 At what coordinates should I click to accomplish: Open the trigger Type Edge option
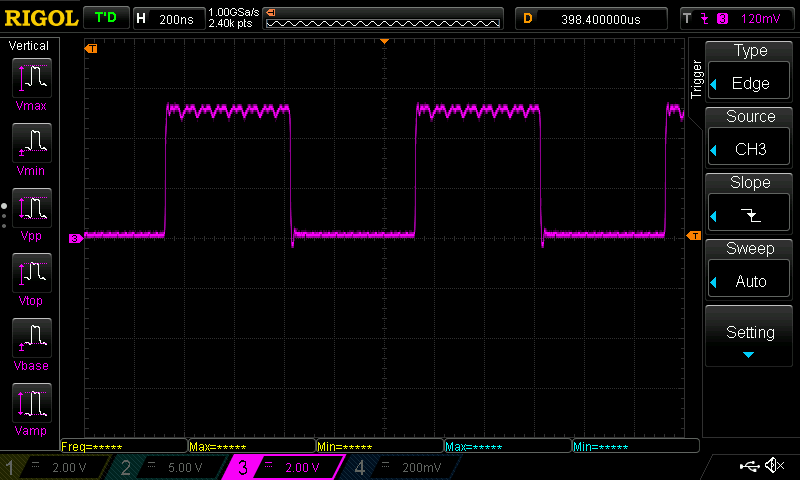tap(749, 83)
